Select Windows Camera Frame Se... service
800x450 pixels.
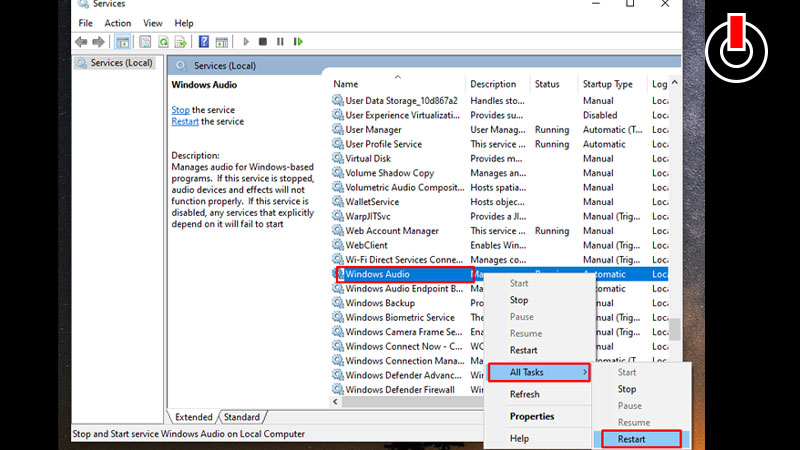click(404, 332)
